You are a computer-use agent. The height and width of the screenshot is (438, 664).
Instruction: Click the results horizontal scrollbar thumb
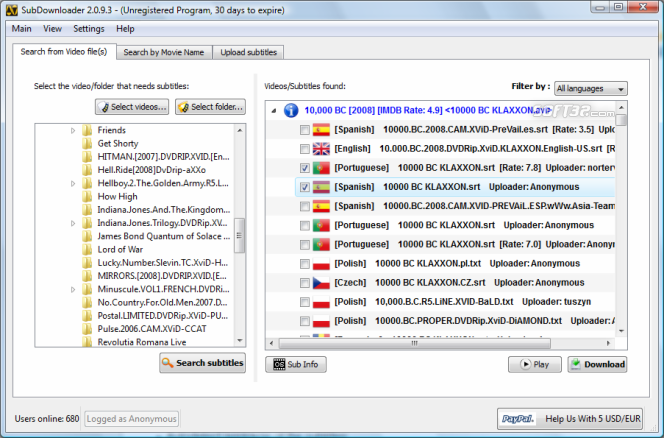coord(415,343)
